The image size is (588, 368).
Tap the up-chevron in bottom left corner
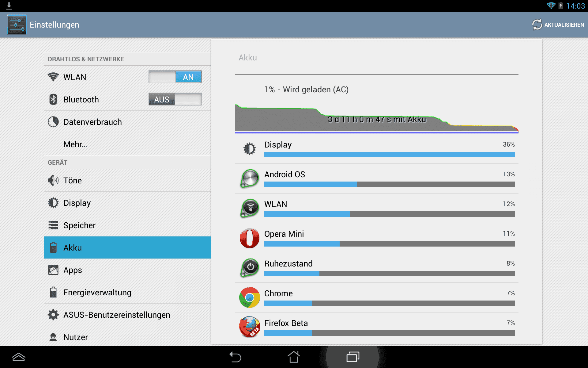tap(19, 357)
